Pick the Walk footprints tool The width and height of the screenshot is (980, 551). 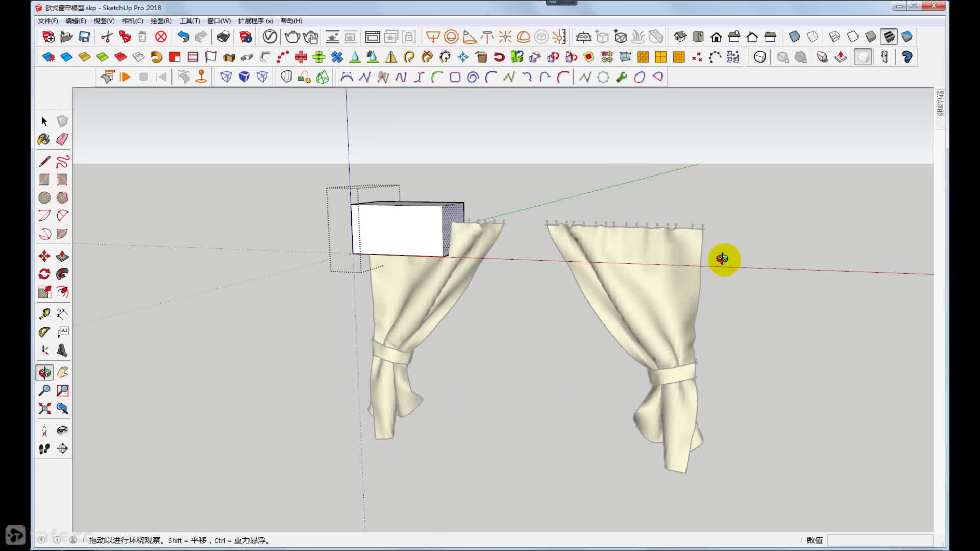pyautogui.click(x=44, y=448)
